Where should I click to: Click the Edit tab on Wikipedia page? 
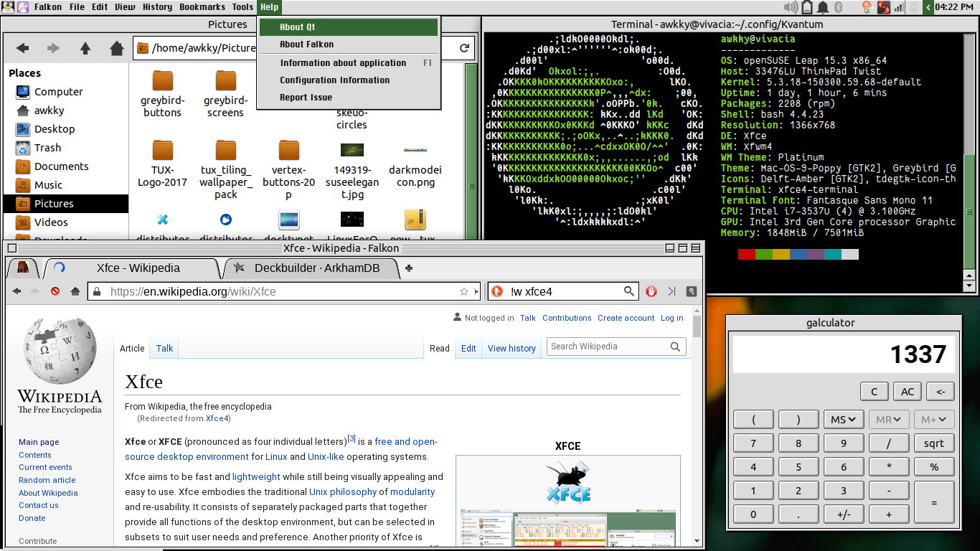click(x=468, y=348)
